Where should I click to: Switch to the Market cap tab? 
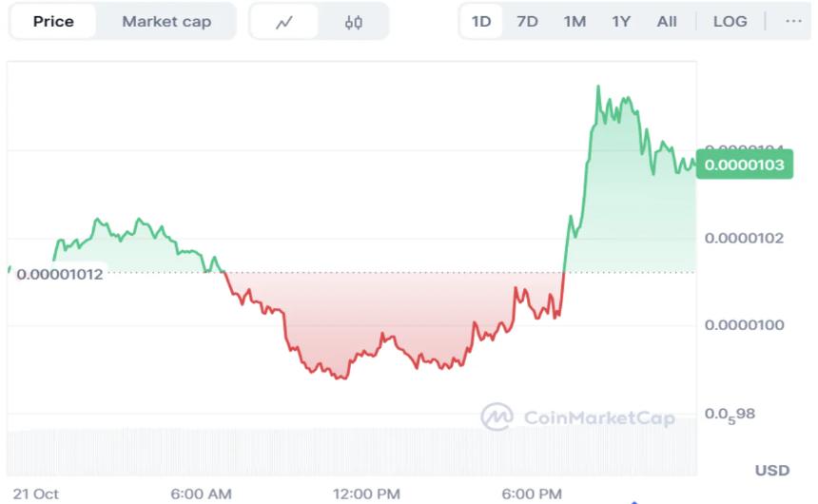tap(166, 21)
